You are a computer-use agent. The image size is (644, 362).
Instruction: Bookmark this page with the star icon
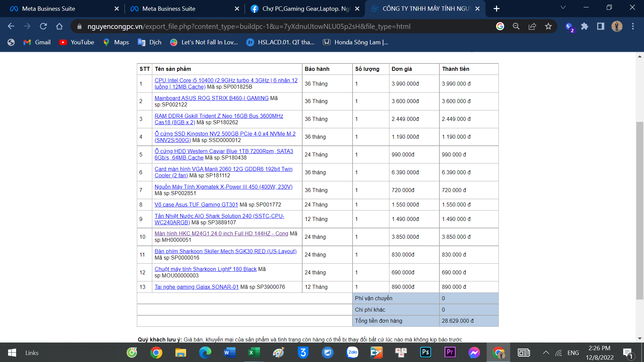click(548, 26)
